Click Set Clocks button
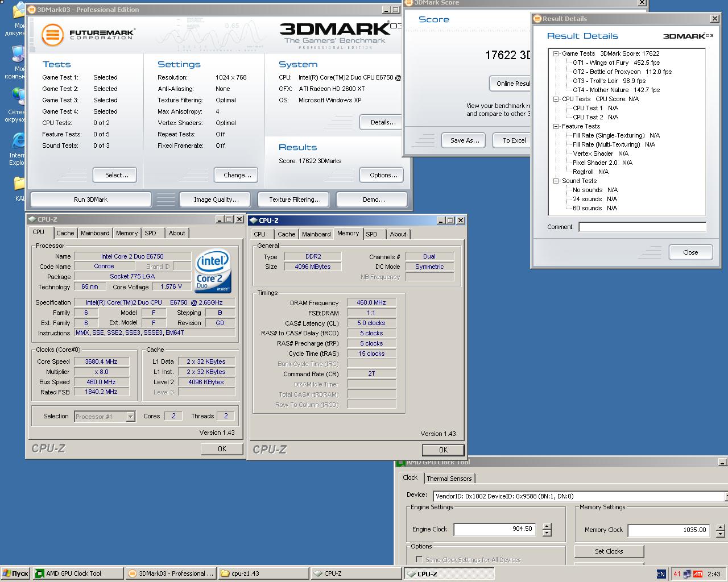Screen dimensions: 728x582 tap(609, 551)
